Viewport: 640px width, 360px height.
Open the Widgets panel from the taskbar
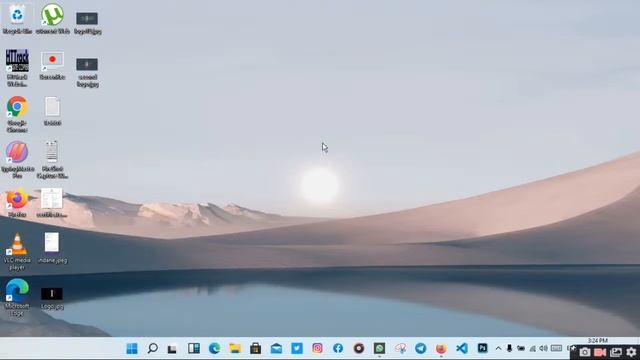pos(194,349)
